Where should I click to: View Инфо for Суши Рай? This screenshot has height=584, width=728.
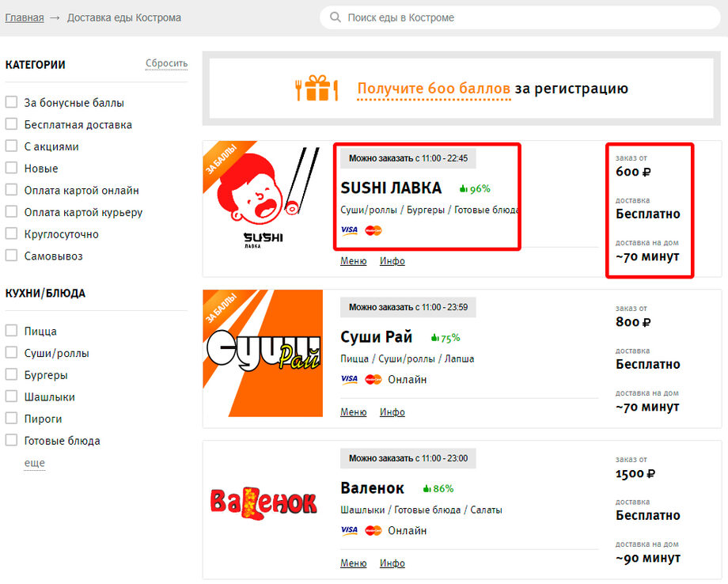[392, 411]
